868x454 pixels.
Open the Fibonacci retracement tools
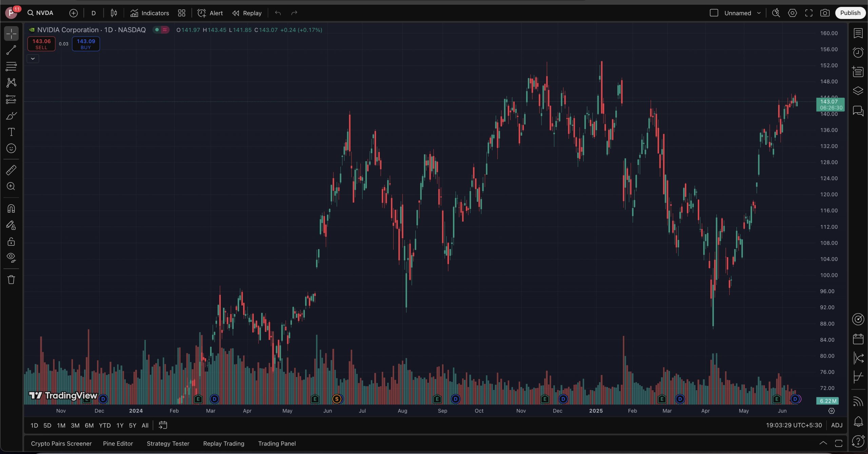(x=11, y=66)
